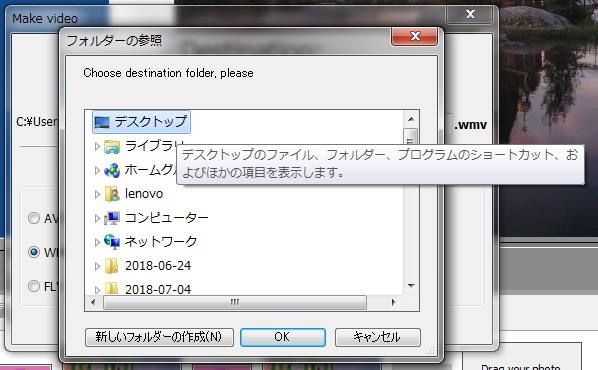Expand the 2018-07-04 folder node
This screenshot has width=598, height=370.
coord(97,290)
